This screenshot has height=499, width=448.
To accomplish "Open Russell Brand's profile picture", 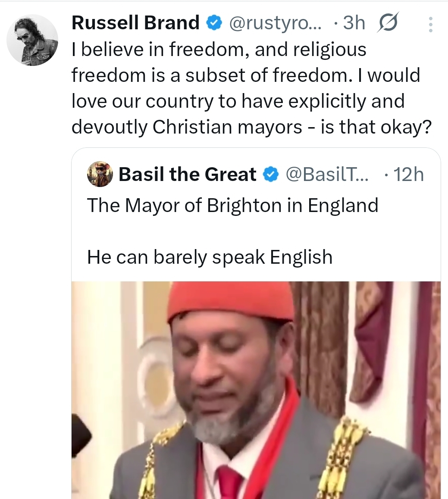I will [x=32, y=40].
